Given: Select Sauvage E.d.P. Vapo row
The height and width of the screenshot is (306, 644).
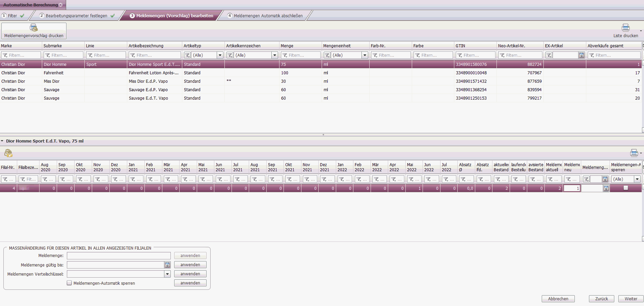Looking at the screenshot, I should click(321, 90).
